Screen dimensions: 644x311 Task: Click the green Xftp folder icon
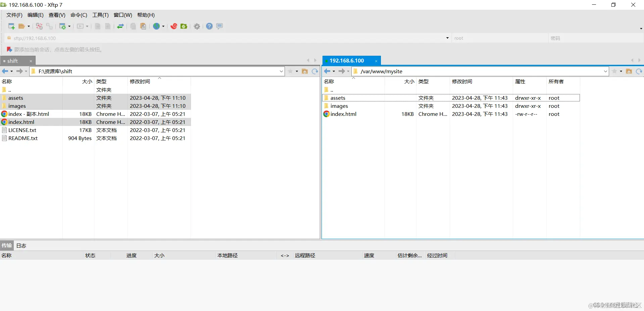184,26
